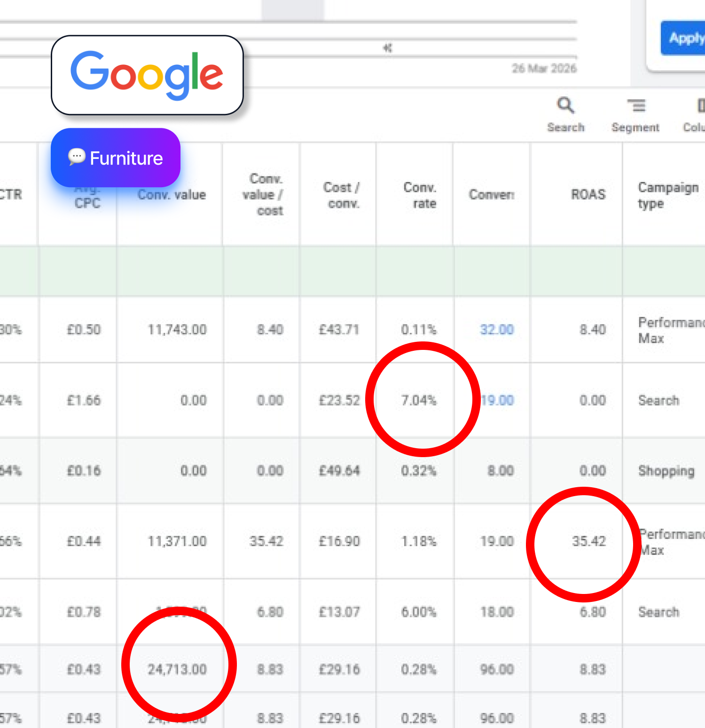Select the 11,743.00 conv. value cell

pos(177,330)
